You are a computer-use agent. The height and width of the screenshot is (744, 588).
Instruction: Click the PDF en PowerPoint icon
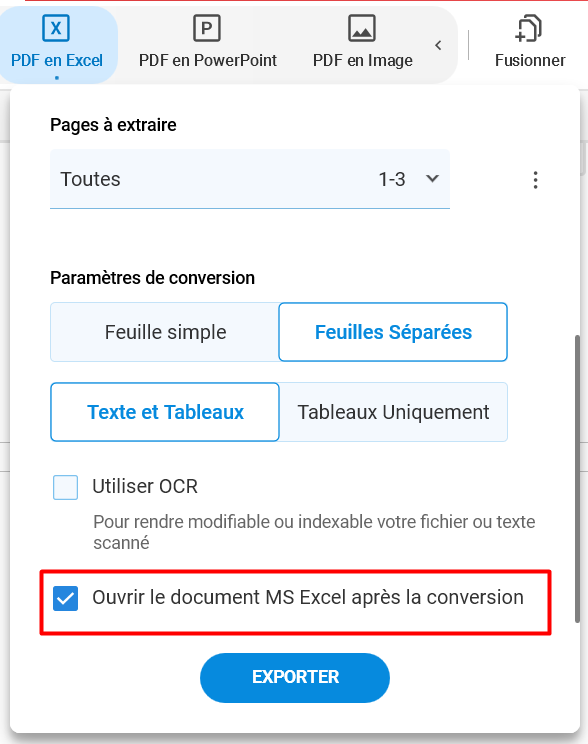pyautogui.click(x=207, y=28)
